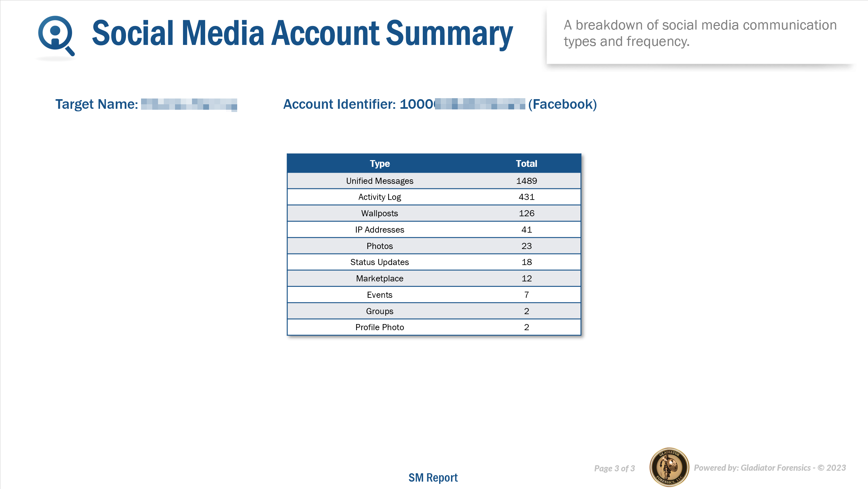The height and width of the screenshot is (489, 868).
Task: Select the Type column header
Action: (380, 164)
